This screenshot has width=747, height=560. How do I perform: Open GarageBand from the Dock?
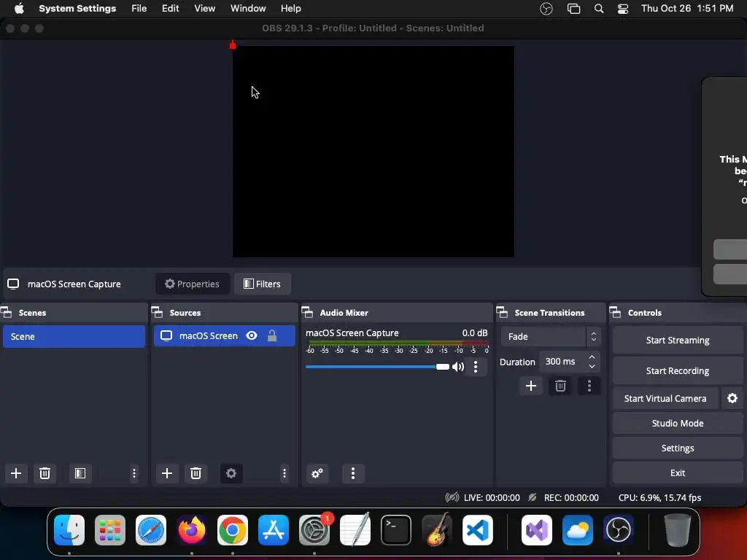(436, 530)
